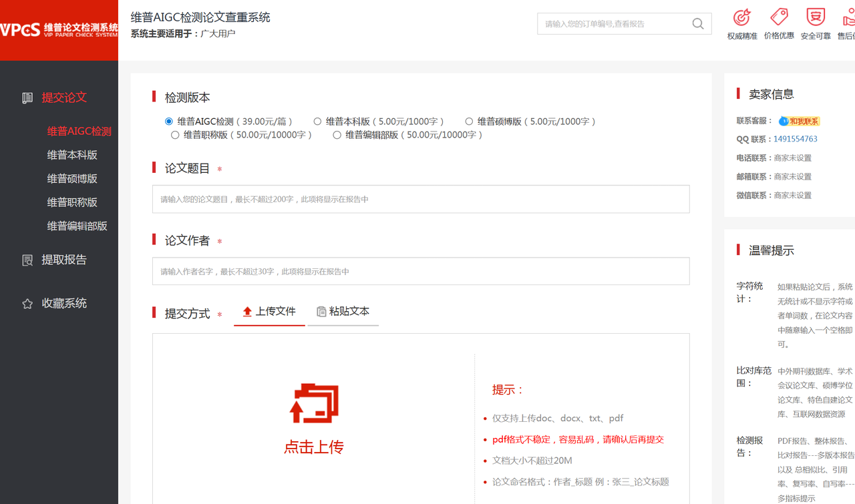855x504 pixels.
Task: Open 维普硕博版 in the sidebar
Action: click(x=72, y=179)
